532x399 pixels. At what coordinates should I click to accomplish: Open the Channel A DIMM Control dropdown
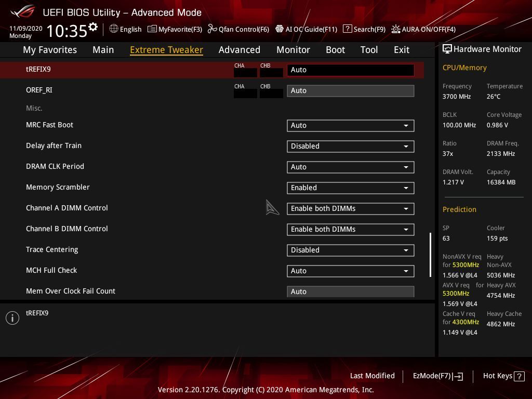[351, 209]
